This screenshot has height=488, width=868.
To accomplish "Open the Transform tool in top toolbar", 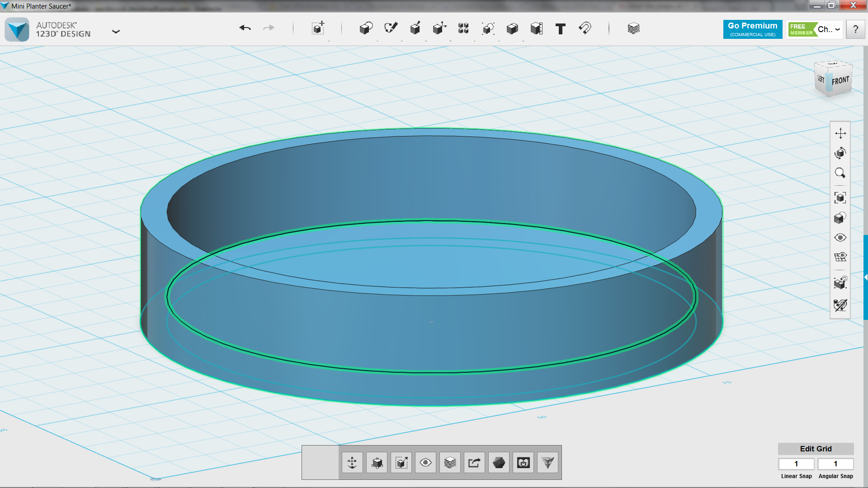I will 318,28.
